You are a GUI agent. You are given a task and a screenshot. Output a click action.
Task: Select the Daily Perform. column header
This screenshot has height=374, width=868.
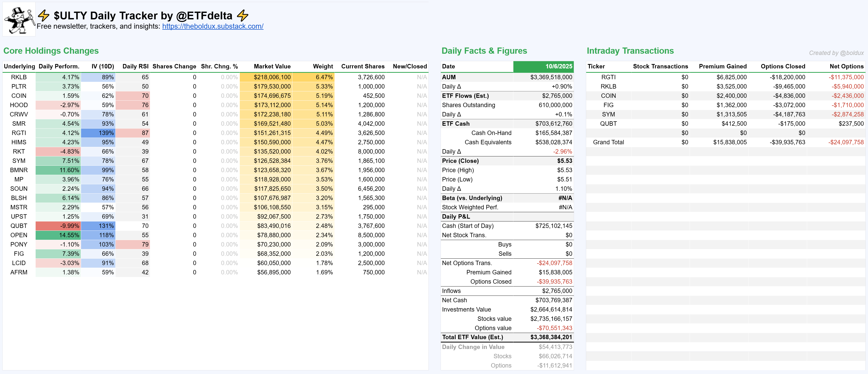tap(59, 66)
